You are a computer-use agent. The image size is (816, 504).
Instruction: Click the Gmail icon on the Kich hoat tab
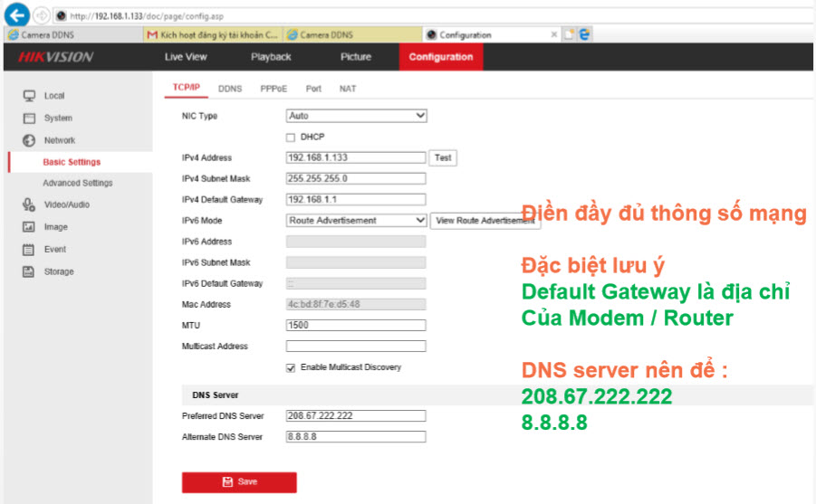pos(152,35)
